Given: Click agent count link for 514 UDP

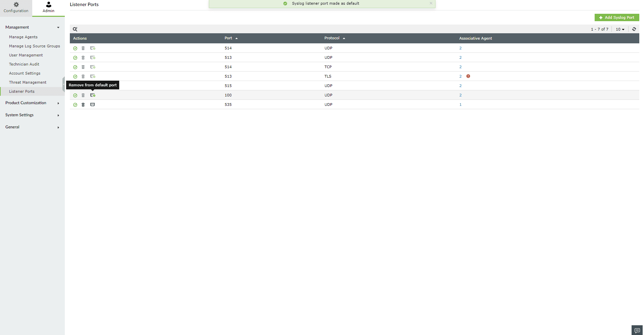Looking at the screenshot, I should point(460,48).
